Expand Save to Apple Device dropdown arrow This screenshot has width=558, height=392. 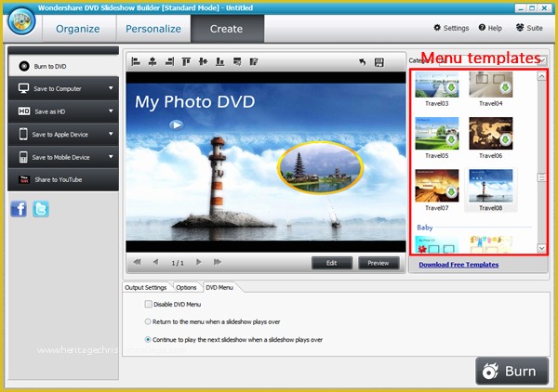(x=111, y=134)
